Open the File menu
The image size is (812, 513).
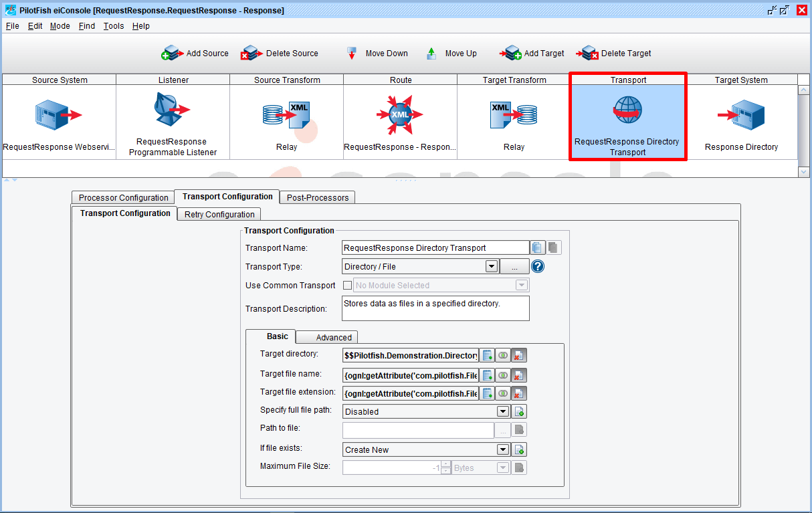tap(12, 26)
